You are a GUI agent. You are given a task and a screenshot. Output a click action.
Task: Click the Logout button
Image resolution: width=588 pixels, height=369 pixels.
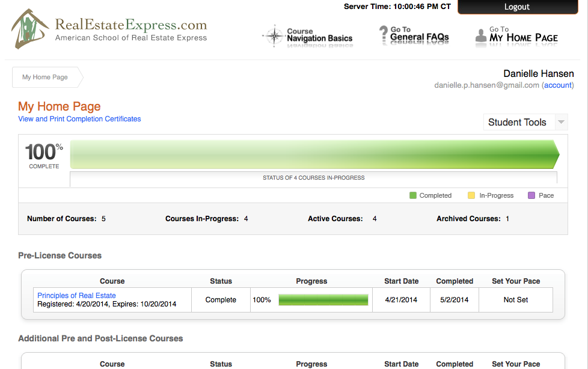point(518,7)
